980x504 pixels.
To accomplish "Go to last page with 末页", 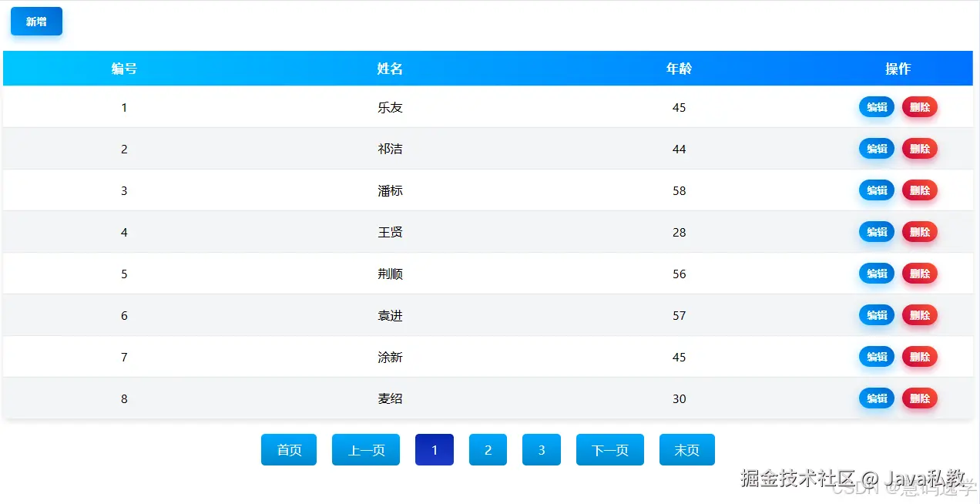I will point(687,450).
